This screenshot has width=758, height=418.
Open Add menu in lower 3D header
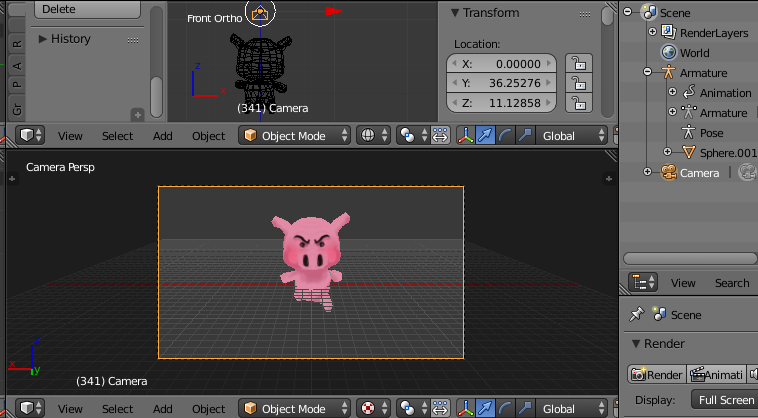(162, 409)
